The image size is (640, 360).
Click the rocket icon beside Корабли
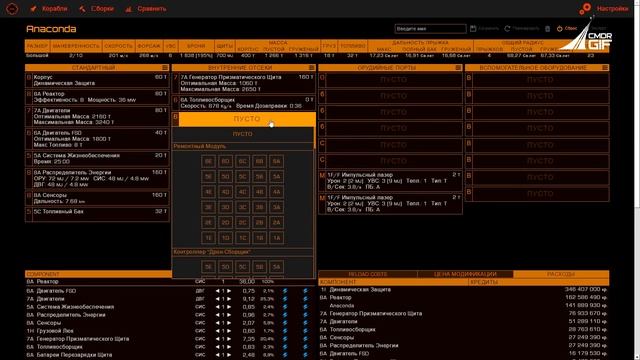(33, 9)
